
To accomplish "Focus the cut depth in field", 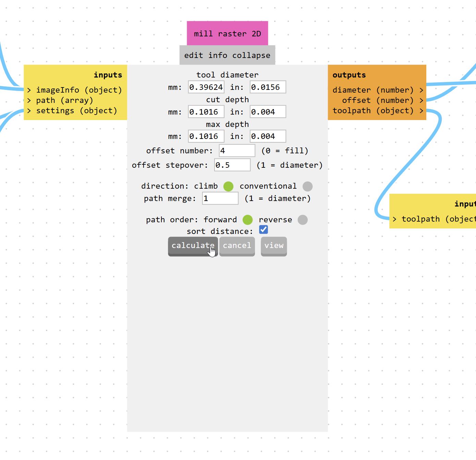I will (x=268, y=112).
